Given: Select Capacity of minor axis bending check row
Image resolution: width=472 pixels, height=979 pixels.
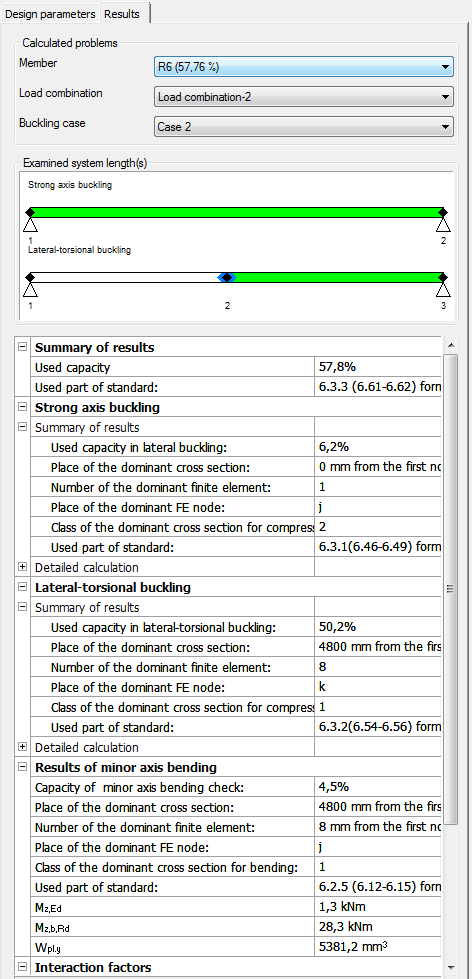Looking at the screenshot, I should pos(236,787).
